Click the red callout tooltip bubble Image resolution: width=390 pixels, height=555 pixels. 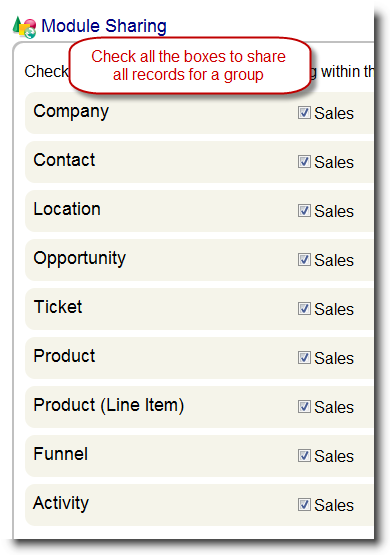point(189,66)
